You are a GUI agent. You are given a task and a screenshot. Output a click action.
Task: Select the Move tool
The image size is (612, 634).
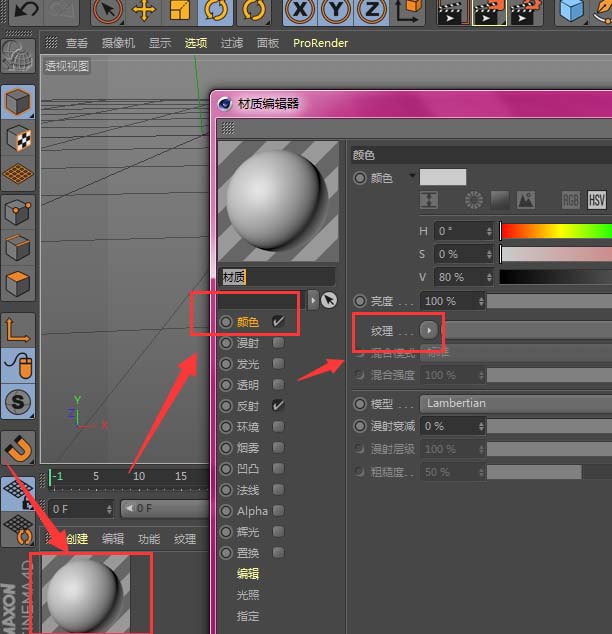click(144, 11)
